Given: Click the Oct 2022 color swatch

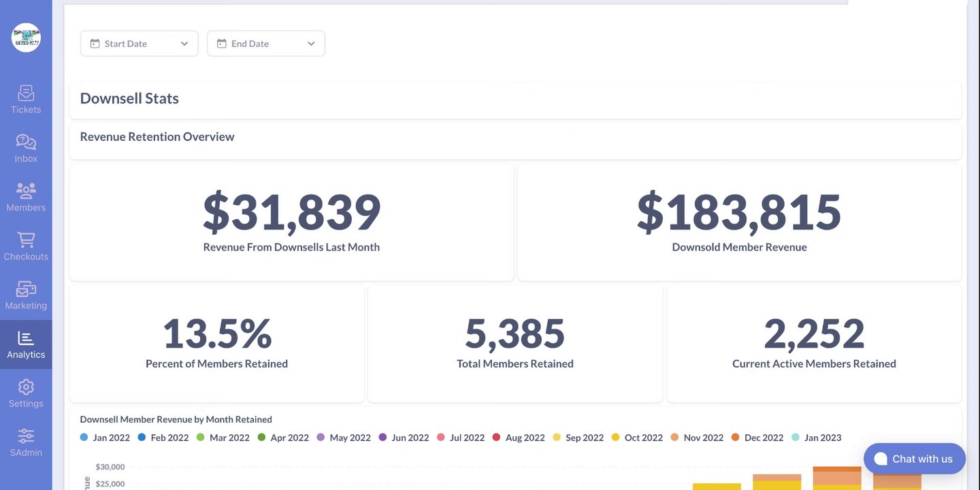Looking at the screenshot, I should (616, 438).
